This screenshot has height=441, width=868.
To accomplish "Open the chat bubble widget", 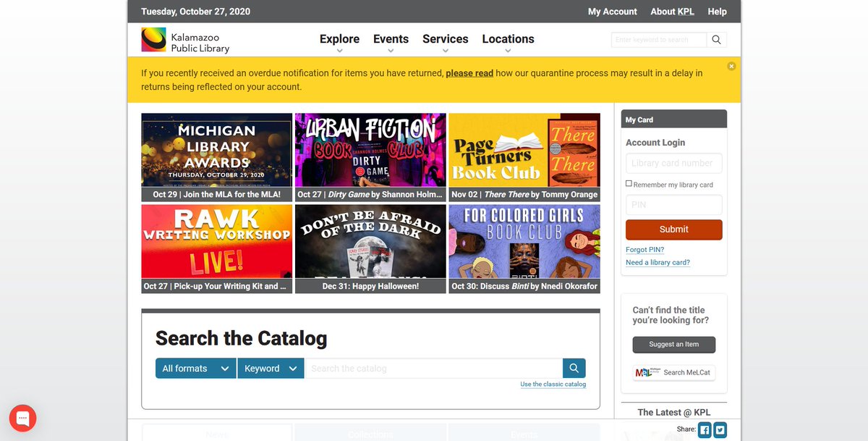I will pos(22,418).
